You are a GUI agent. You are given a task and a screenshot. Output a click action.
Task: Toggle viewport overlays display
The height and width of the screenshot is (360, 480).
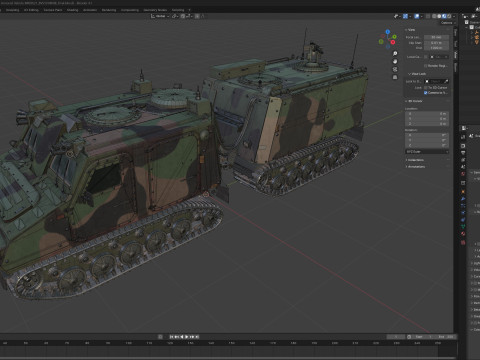[417, 16]
